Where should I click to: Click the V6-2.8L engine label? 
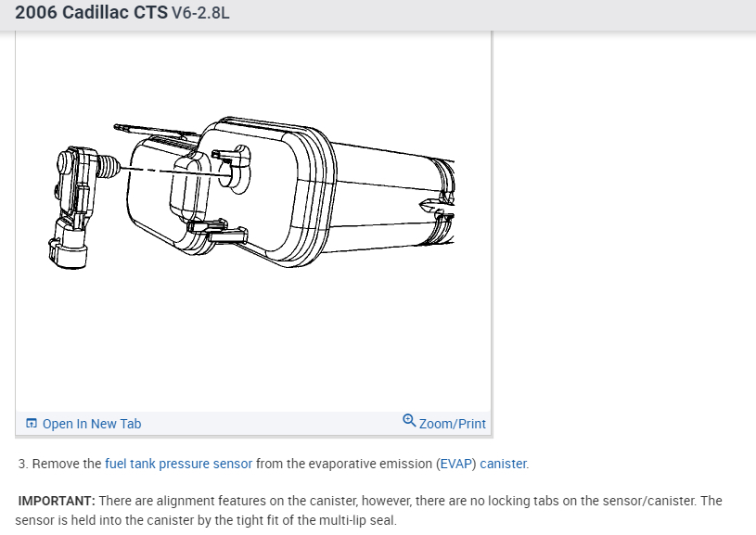200,13
